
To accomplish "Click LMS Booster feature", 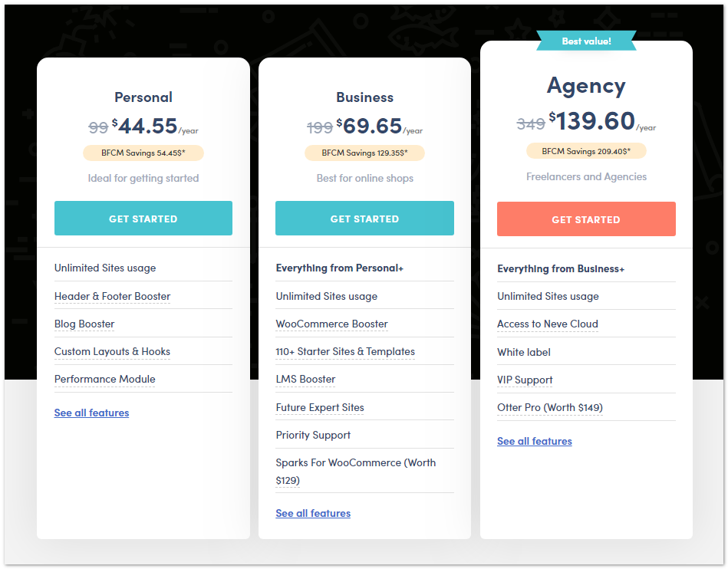I will pyautogui.click(x=305, y=379).
